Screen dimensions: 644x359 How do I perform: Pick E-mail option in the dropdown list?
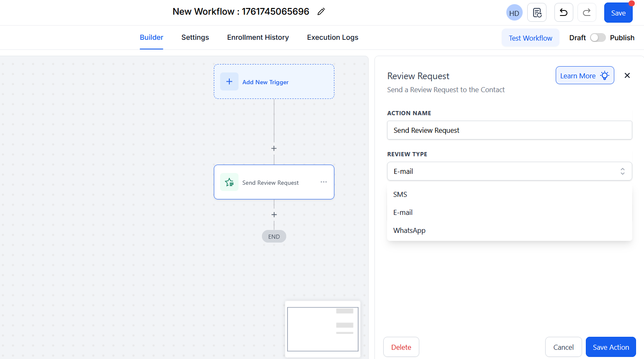(x=403, y=212)
